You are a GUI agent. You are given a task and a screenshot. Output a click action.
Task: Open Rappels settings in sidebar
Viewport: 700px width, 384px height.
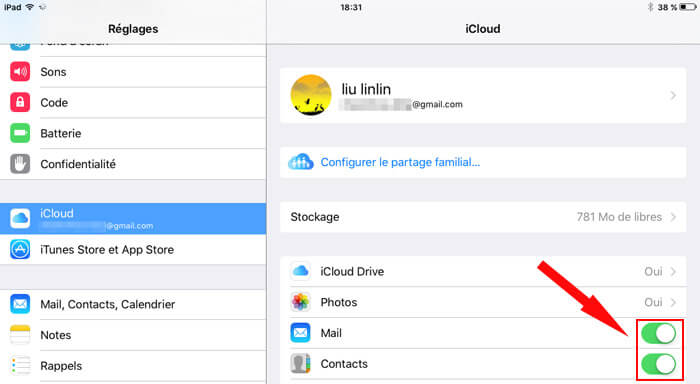pyautogui.click(x=133, y=366)
